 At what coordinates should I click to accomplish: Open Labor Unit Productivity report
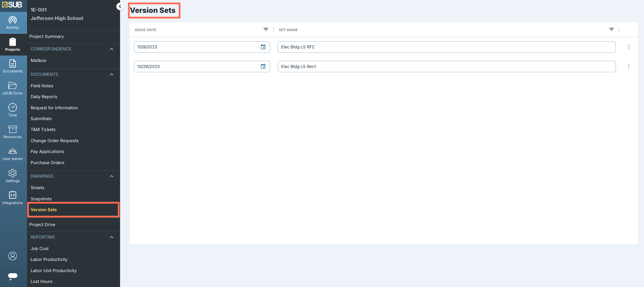point(53,271)
